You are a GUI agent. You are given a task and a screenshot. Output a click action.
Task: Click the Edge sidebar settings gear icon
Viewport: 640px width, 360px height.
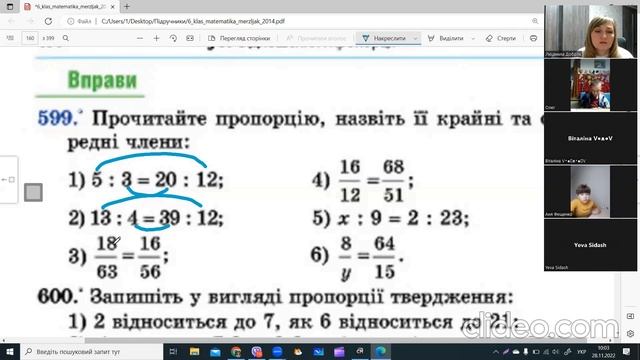pyautogui.click(x=630, y=333)
